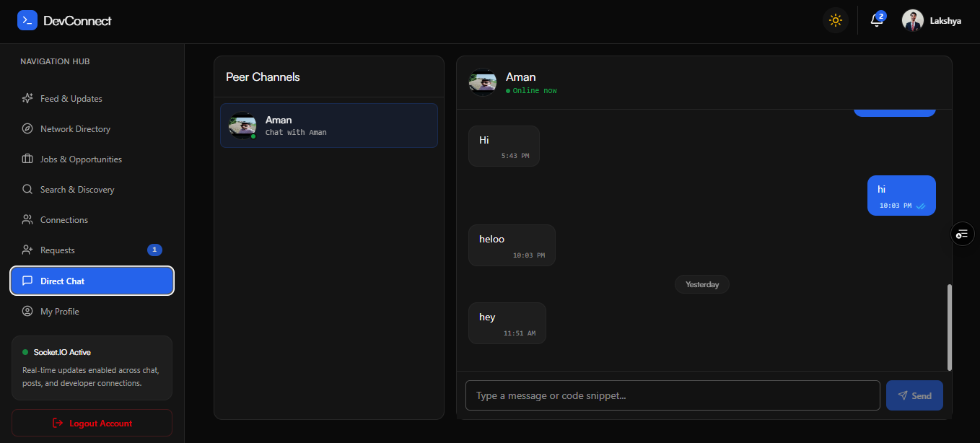Click the Search & Discovery magnifier icon

(27, 190)
